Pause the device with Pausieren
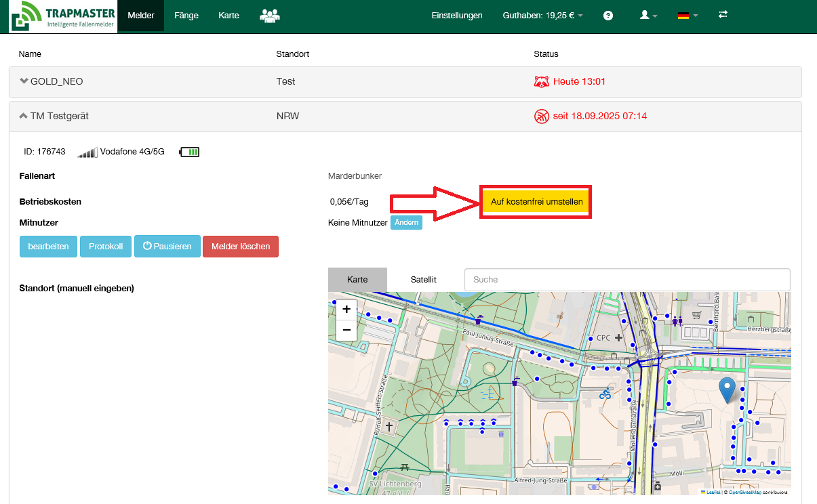This screenshot has width=817, height=504. click(167, 247)
